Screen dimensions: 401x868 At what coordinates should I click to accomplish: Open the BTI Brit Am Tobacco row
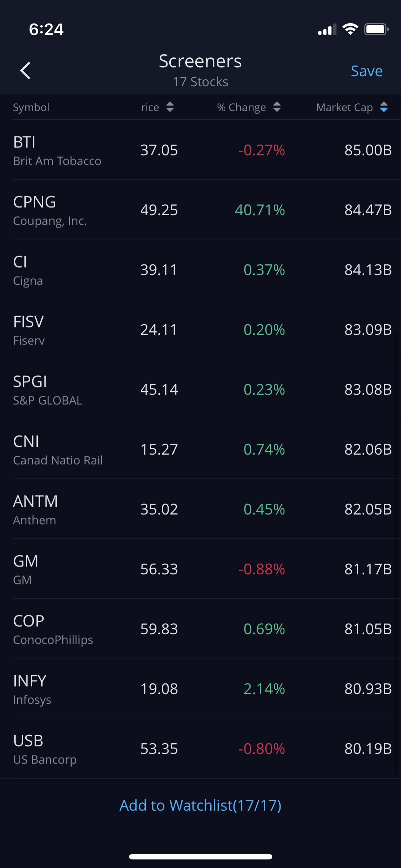pos(200,150)
